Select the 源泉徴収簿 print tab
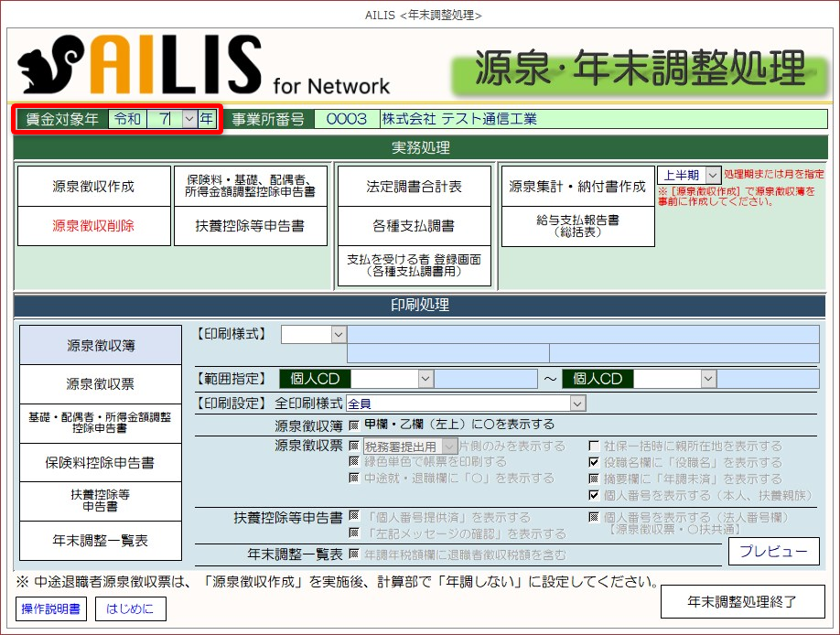Viewport: 840px width, 635px height. (x=101, y=346)
